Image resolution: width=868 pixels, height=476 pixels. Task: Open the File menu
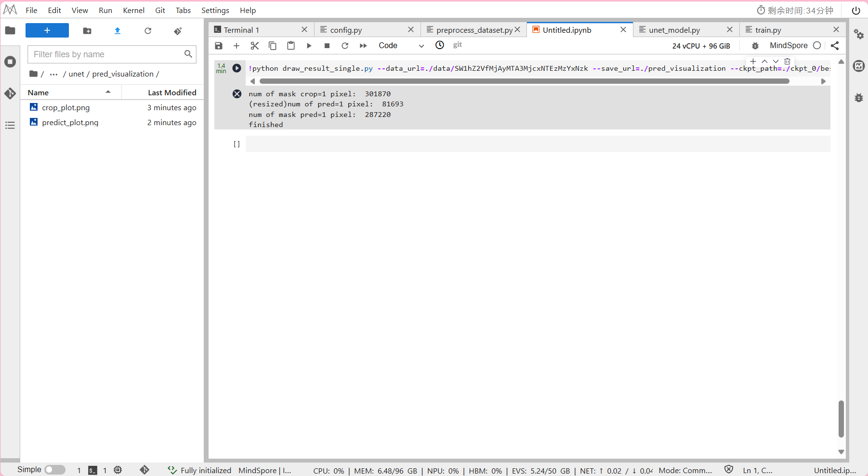(31, 10)
